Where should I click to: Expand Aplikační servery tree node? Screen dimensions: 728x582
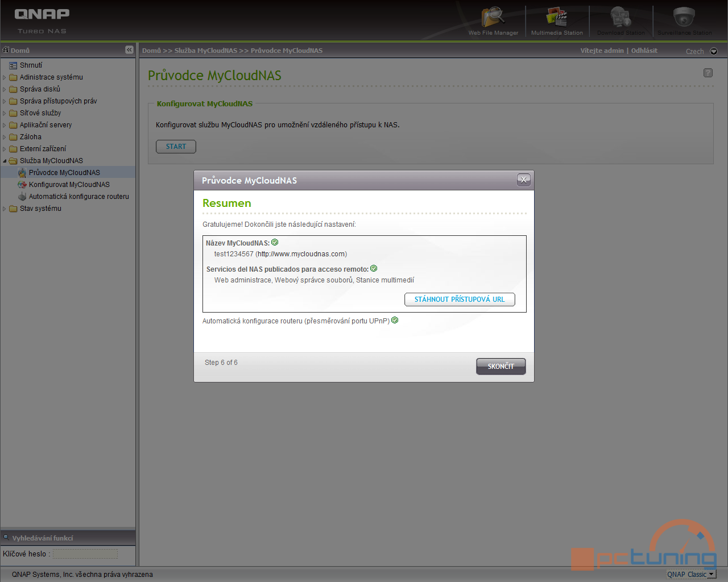click(5, 125)
